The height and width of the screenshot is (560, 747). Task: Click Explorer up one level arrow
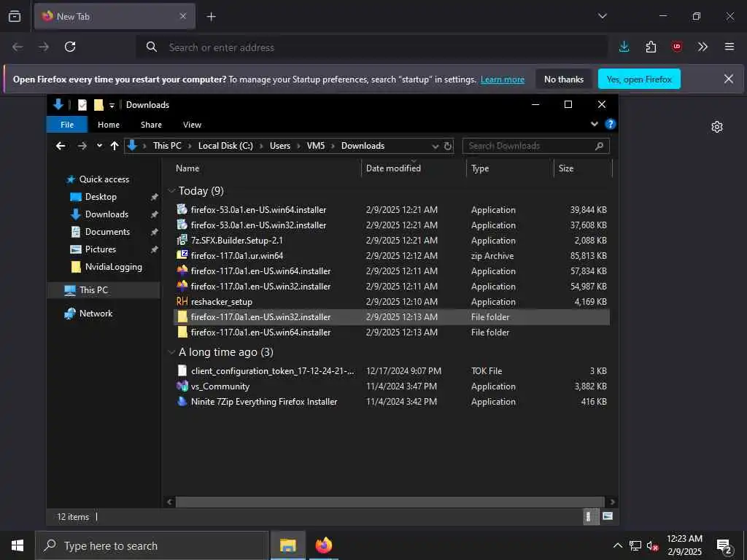point(115,146)
